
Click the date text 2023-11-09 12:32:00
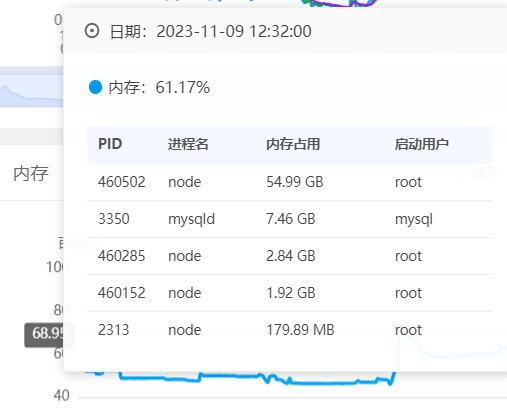[x=234, y=31]
